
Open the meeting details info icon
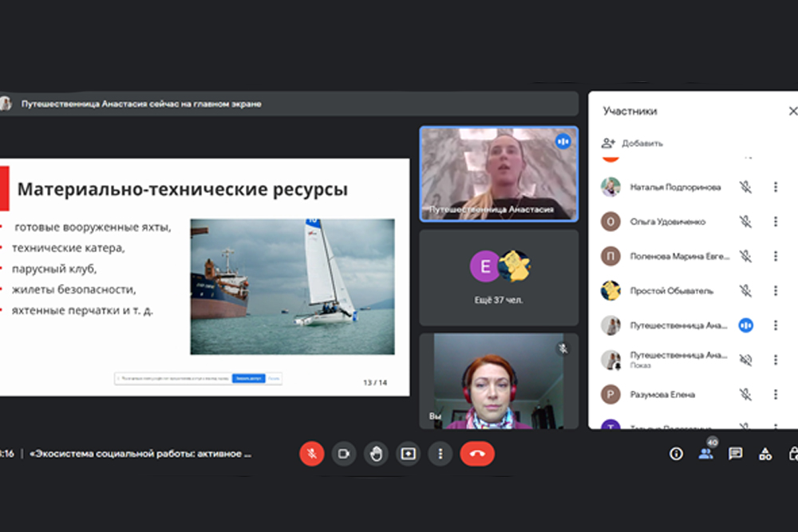pos(676,454)
